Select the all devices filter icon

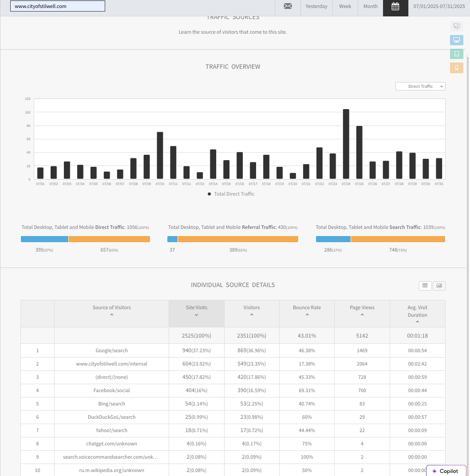[x=456, y=26]
